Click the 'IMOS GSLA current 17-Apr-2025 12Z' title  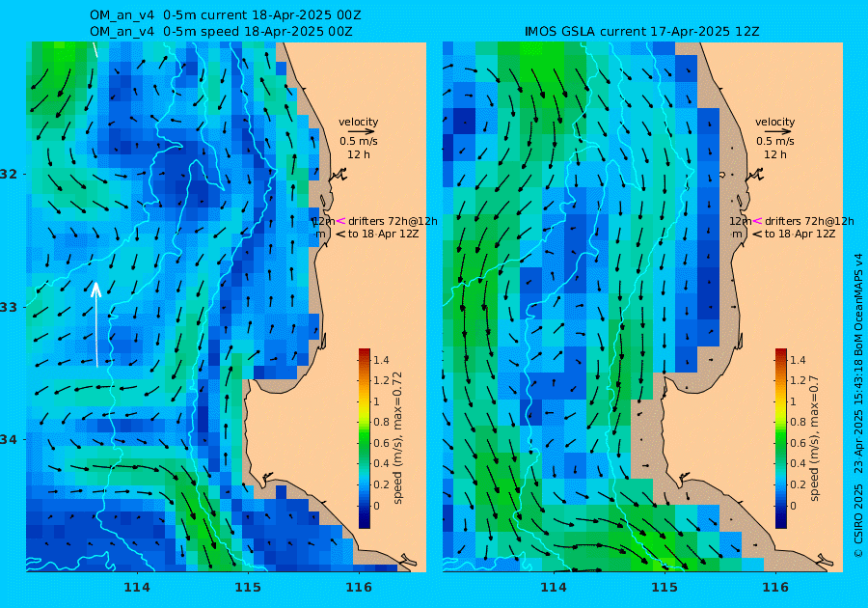tap(642, 32)
